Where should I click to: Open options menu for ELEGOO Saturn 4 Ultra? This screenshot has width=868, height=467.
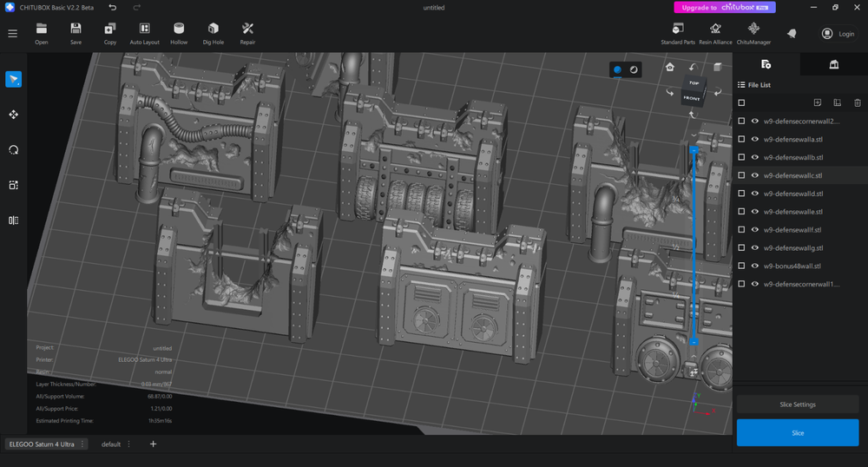(x=82, y=444)
